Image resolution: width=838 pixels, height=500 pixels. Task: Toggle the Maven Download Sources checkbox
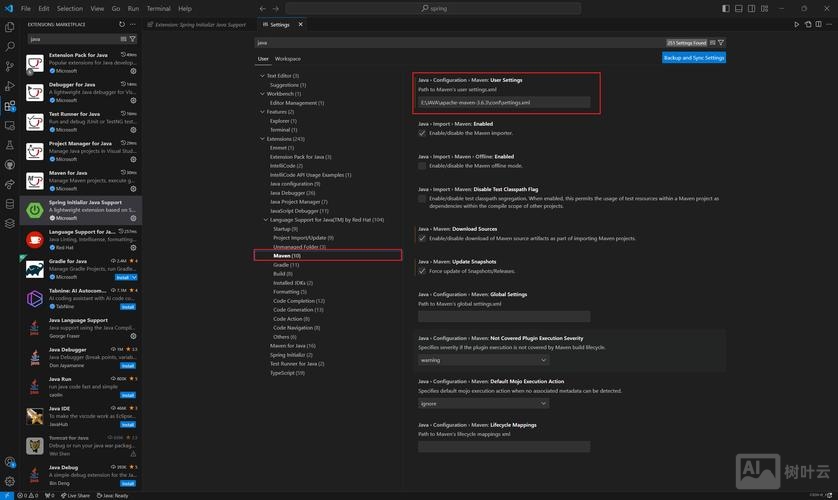[x=422, y=238]
